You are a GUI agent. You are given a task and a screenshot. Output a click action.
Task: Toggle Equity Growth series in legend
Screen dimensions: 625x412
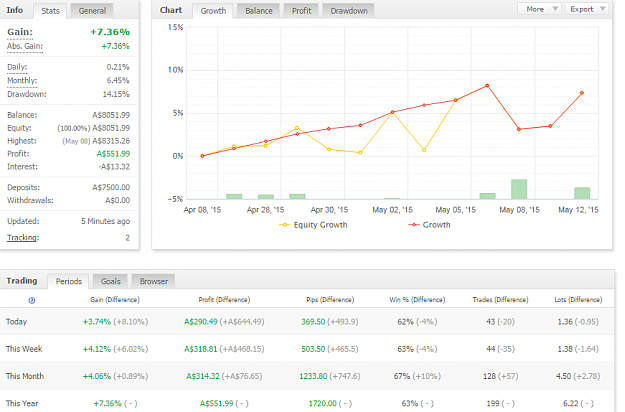coord(313,225)
